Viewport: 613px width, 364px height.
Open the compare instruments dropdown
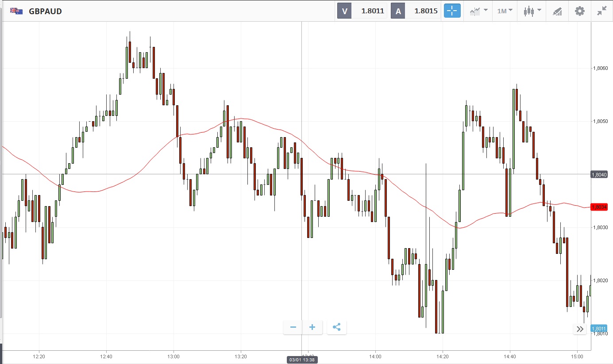(479, 11)
